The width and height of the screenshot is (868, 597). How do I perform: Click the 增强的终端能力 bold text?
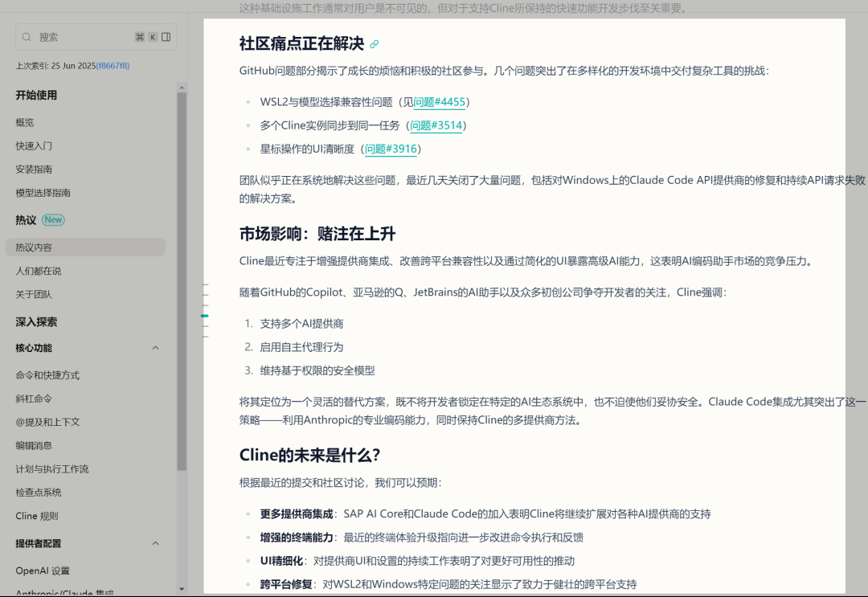(297, 538)
